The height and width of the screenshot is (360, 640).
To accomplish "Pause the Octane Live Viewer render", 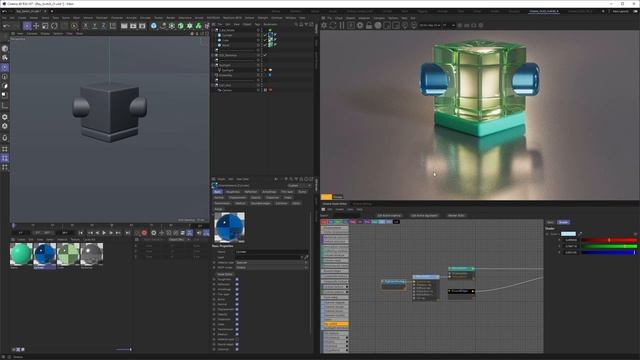I will tap(342, 25).
